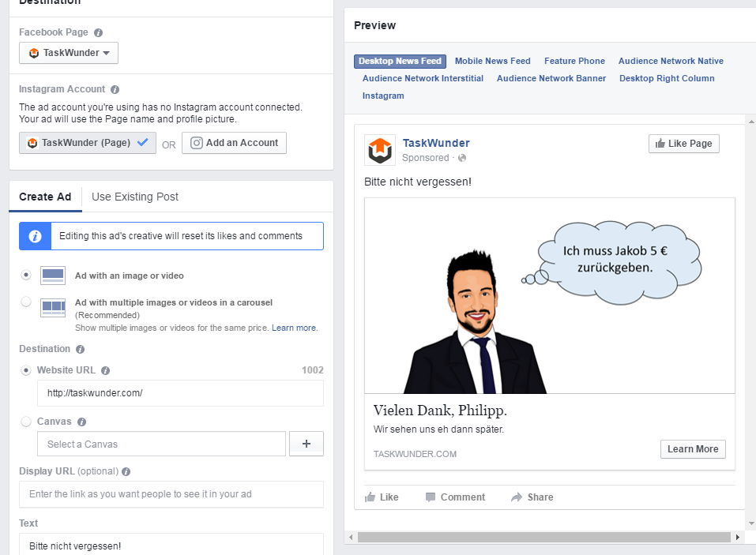The height and width of the screenshot is (555, 756).
Task: Select the Mobile News Feed preview
Action: (492, 62)
